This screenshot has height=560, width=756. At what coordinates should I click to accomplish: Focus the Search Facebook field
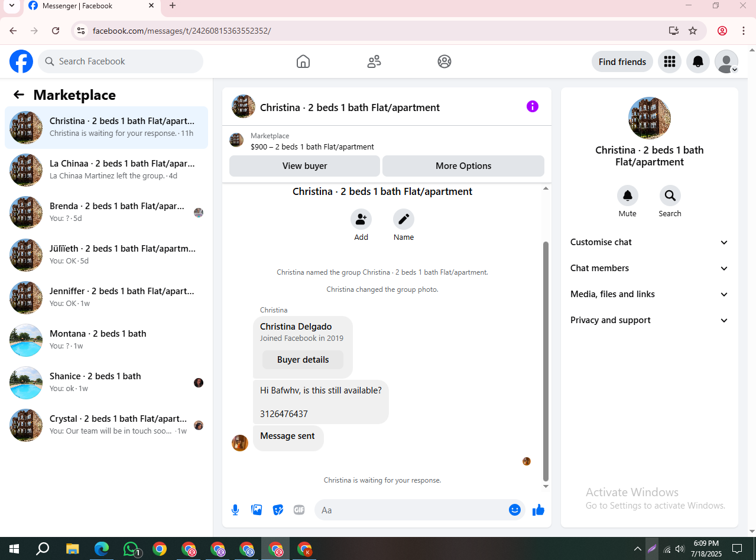121,61
